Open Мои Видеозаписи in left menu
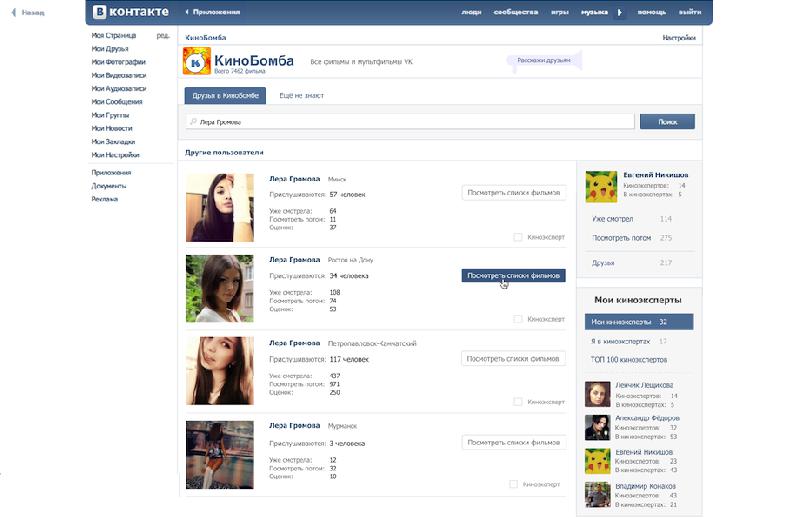 (119, 75)
